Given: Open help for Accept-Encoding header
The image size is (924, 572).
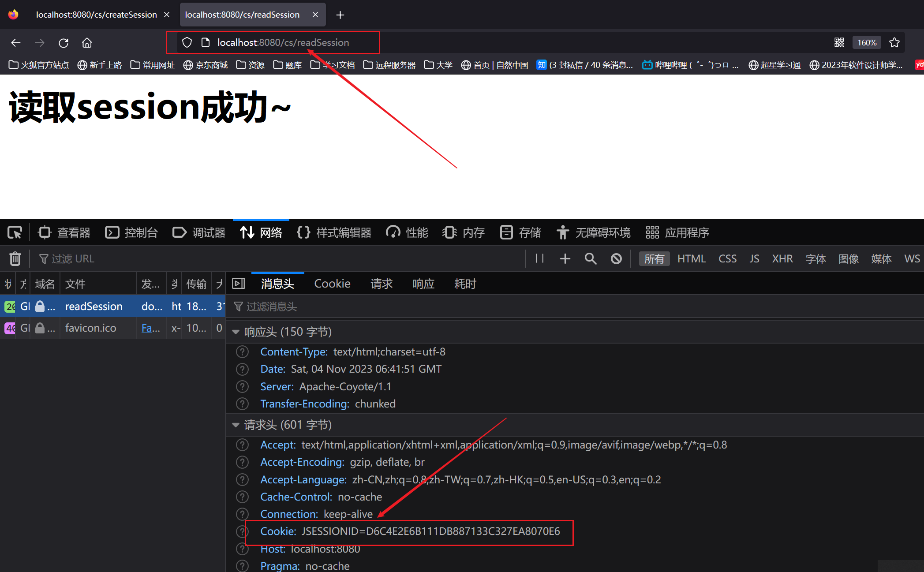Looking at the screenshot, I should click(242, 462).
